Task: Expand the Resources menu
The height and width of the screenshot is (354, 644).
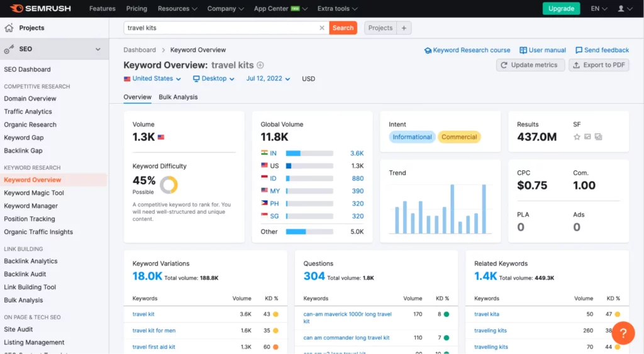Action: 177,9
